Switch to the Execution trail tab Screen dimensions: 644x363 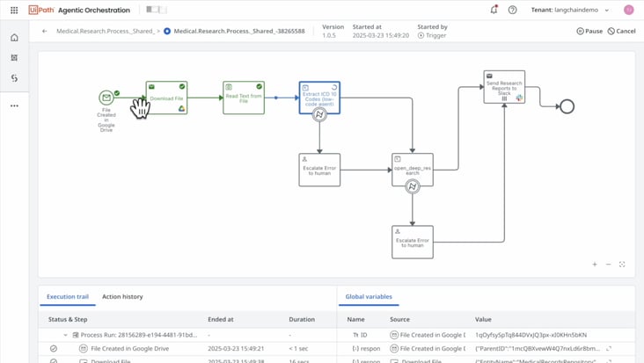click(x=68, y=296)
